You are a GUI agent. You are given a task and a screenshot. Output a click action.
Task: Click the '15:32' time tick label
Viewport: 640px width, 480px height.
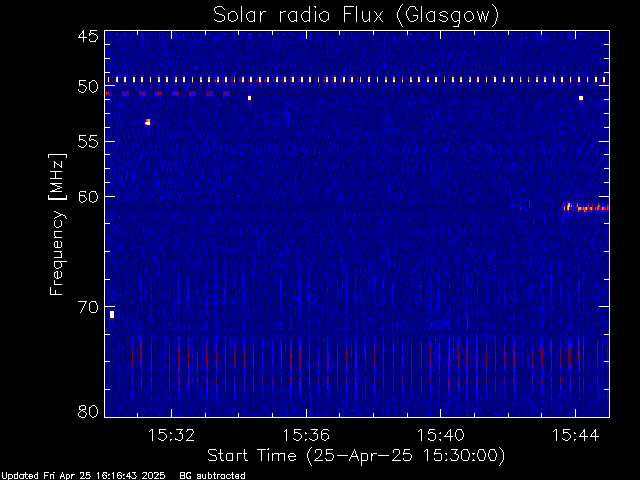pyautogui.click(x=171, y=435)
